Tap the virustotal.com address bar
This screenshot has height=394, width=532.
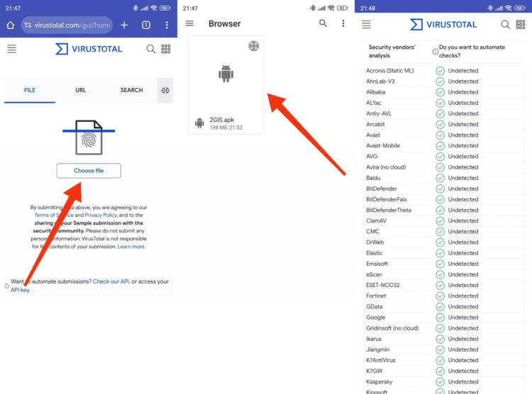pyautogui.click(x=66, y=25)
